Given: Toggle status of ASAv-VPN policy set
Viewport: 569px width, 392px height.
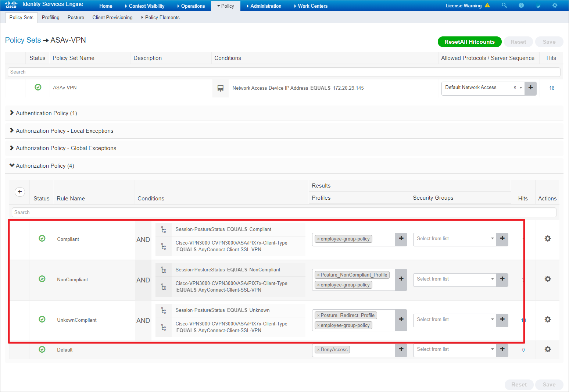Looking at the screenshot, I should click(x=38, y=87).
